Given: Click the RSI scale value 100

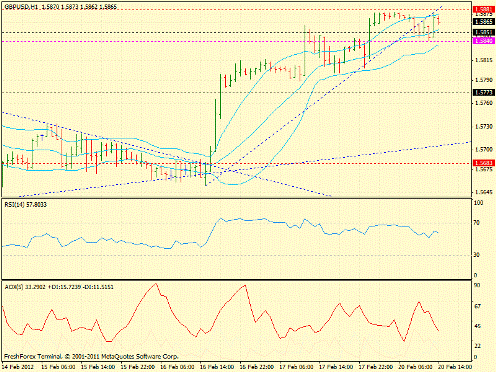Looking at the screenshot, I should (478, 203).
